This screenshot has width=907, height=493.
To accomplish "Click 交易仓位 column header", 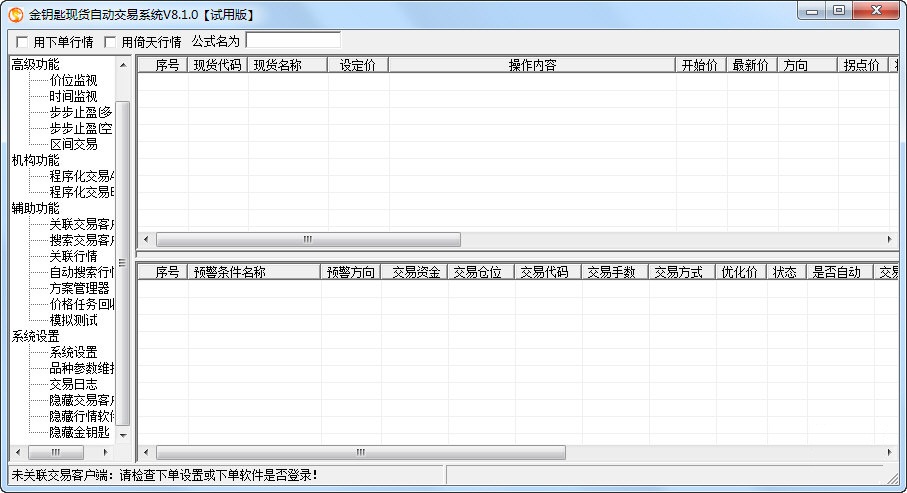I will [x=481, y=272].
